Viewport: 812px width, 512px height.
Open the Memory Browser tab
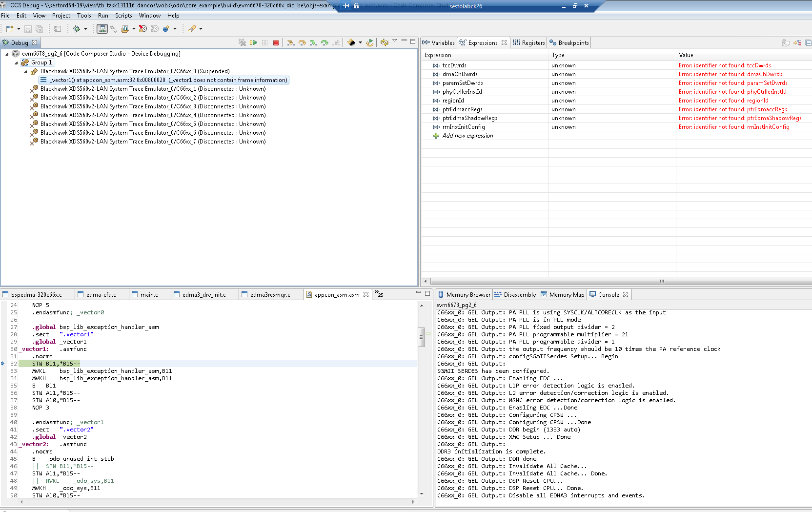point(464,295)
